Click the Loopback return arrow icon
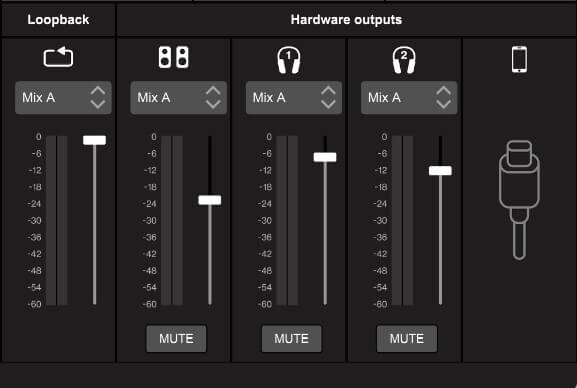 [58, 57]
